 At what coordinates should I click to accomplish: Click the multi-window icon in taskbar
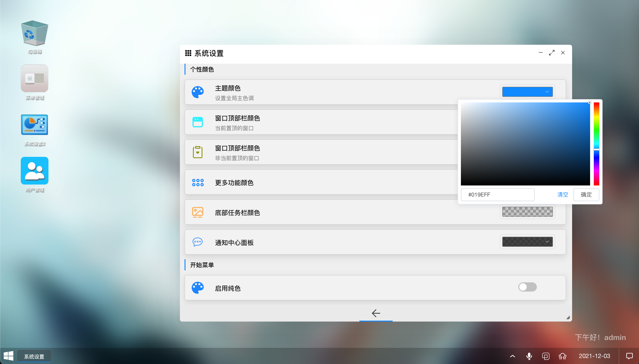[546, 356]
